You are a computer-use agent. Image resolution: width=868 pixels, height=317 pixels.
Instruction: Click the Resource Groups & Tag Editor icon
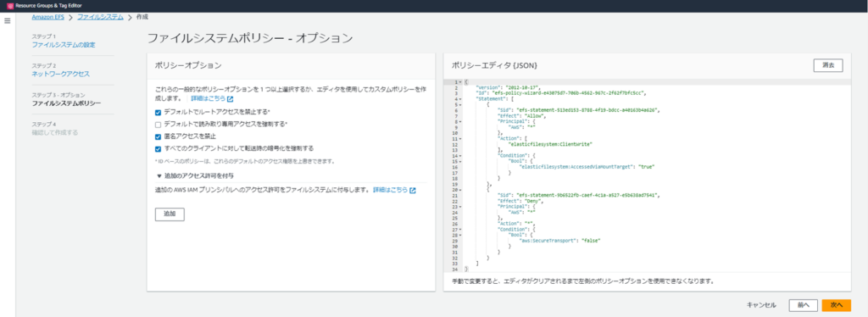point(8,6)
